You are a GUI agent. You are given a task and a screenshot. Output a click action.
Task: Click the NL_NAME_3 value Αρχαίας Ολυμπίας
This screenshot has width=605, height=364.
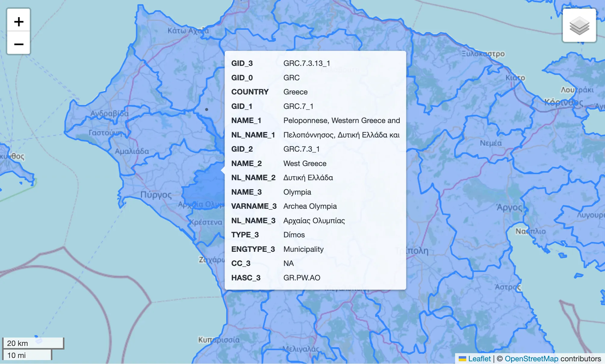pyautogui.click(x=314, y=221)
